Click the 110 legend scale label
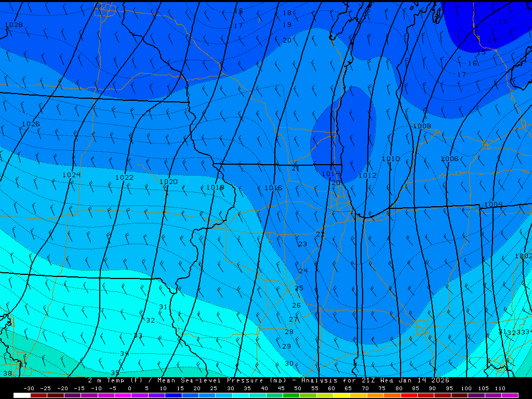This screenshot has height=399, width=532. coord(500,389)
